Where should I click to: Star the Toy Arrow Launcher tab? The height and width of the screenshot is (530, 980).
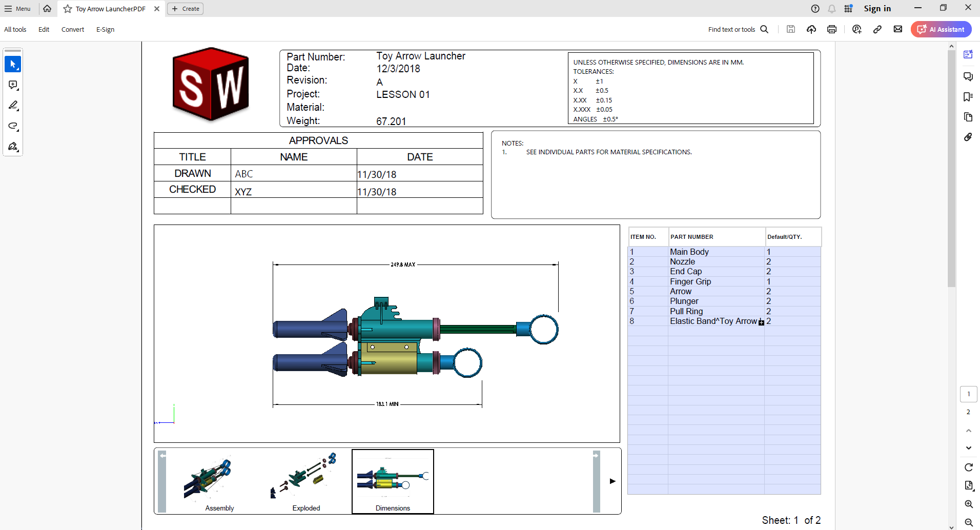(x=68, y=9)
